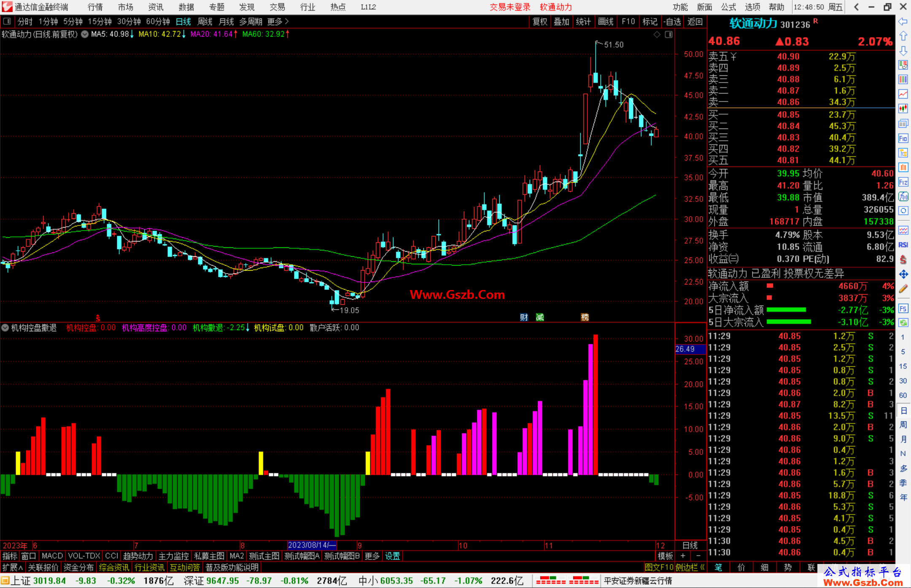Expand the 卖五 order book depth marker
Screen dimensions: 911x588
tap(733, 56)
